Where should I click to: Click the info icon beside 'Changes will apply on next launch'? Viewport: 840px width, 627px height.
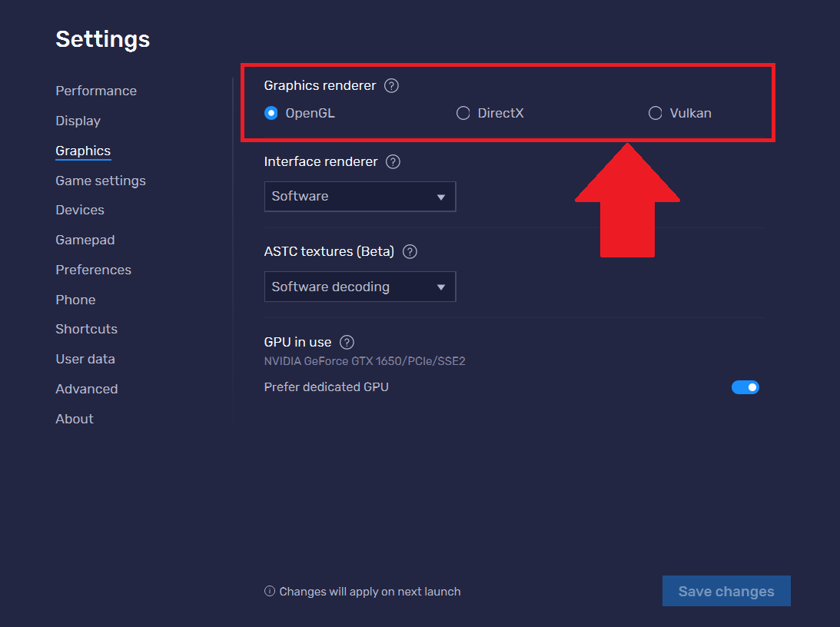click(270, 592)
